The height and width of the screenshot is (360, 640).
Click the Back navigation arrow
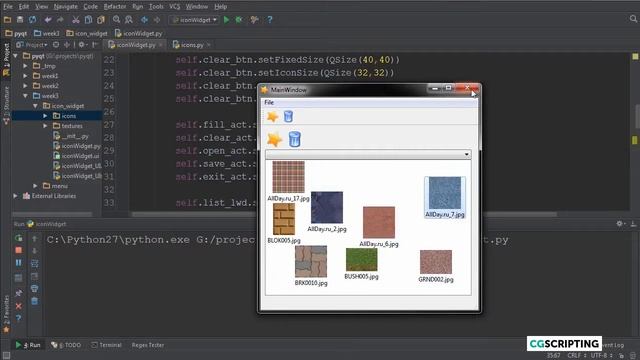click(144, 20)
